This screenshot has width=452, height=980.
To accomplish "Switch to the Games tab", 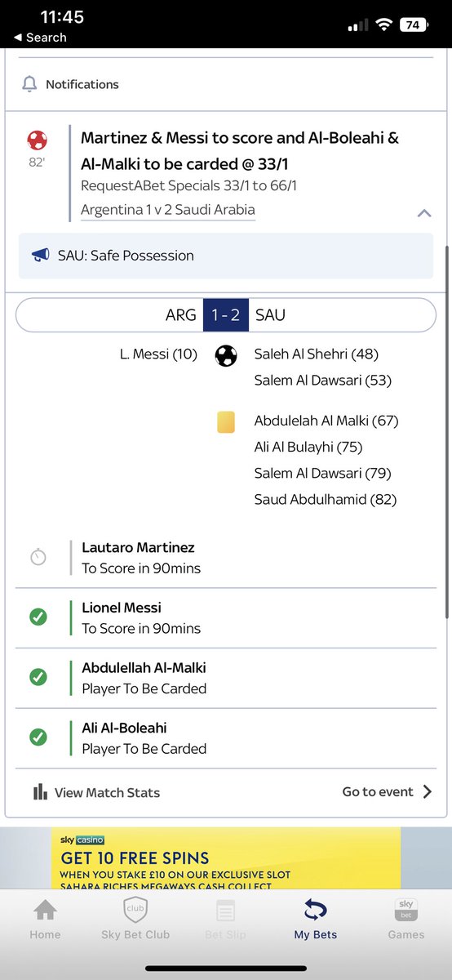I will [x=405, y=920].
